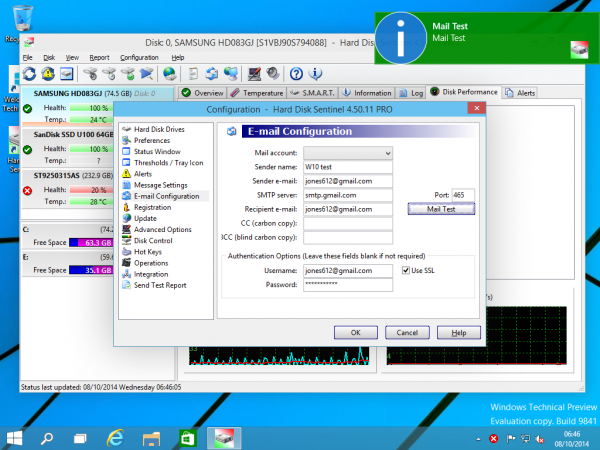Open Registration configuration page
The image size is (600, 450).
coord(152,207)
